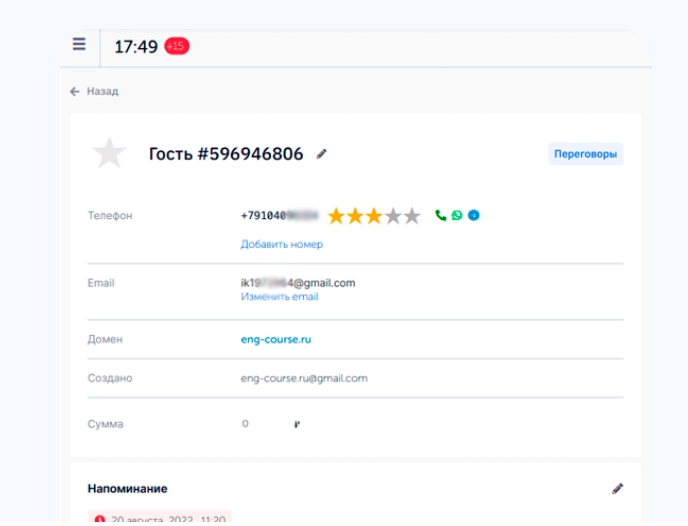The image size is (688, 526).
Task: Set rating to four stars
Action: pos(393,216)
